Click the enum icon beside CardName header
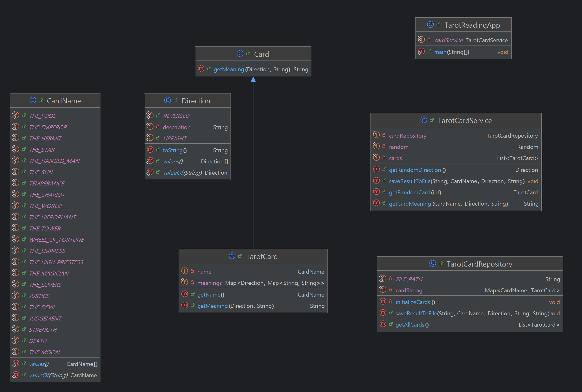Image resolution: width=582 pixels, height=392 pixels. pyautogui.click(x=33, y=101)
